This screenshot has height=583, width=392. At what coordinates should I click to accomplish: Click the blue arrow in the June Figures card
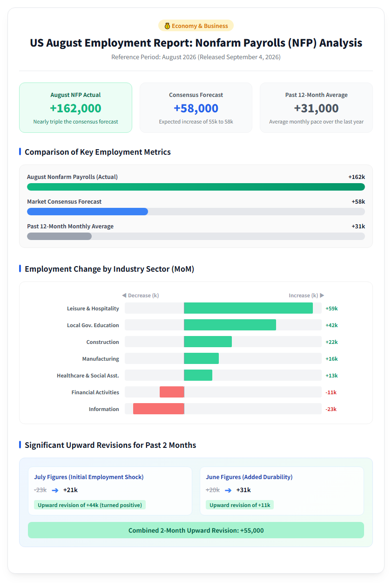point(228,490)
